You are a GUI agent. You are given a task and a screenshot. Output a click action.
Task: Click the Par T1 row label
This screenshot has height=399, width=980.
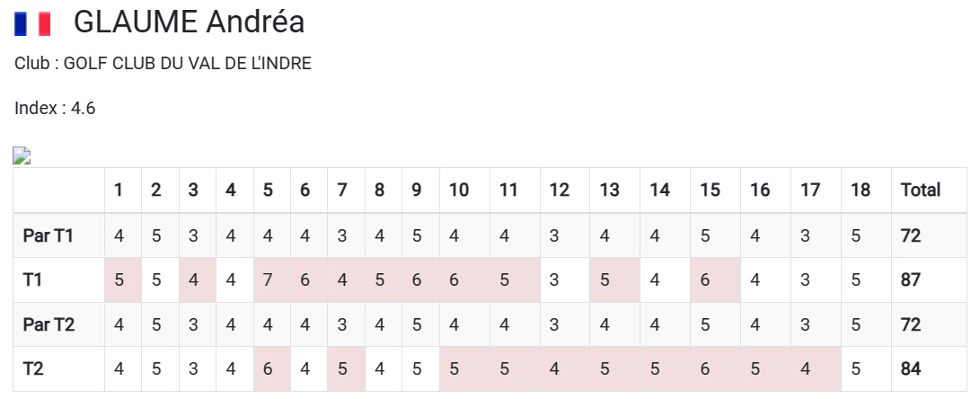click(49, 236)
